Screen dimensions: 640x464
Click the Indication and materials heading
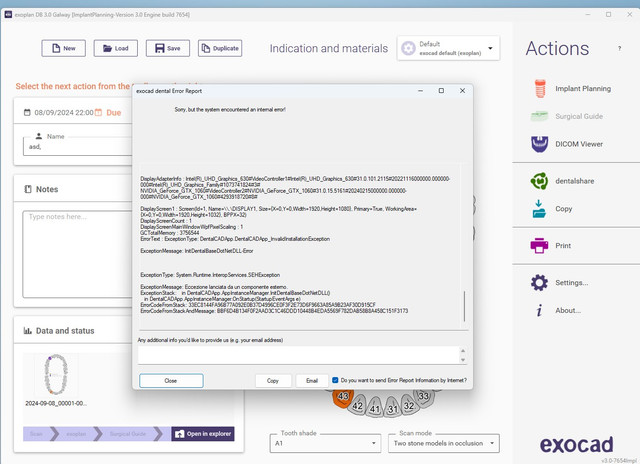tap(329, 48)
